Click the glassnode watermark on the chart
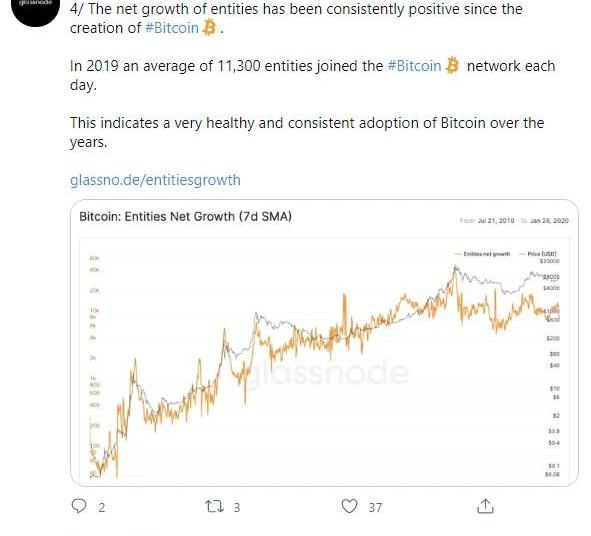Image resolution: width=591 pixels, height=536 pixels. pyautogui.click(x=328, y=372)
